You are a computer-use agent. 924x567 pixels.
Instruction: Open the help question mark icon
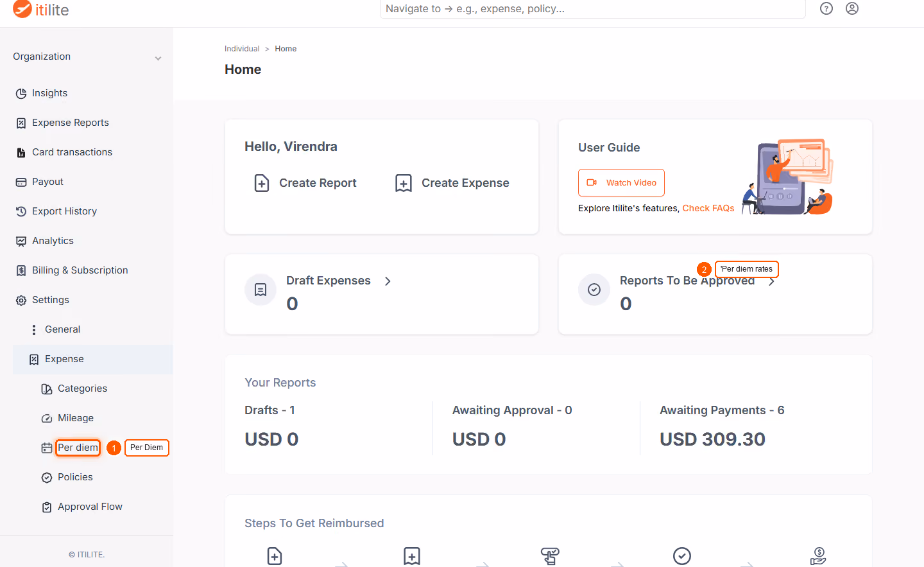pyautogui.click(x=826, y=8)
